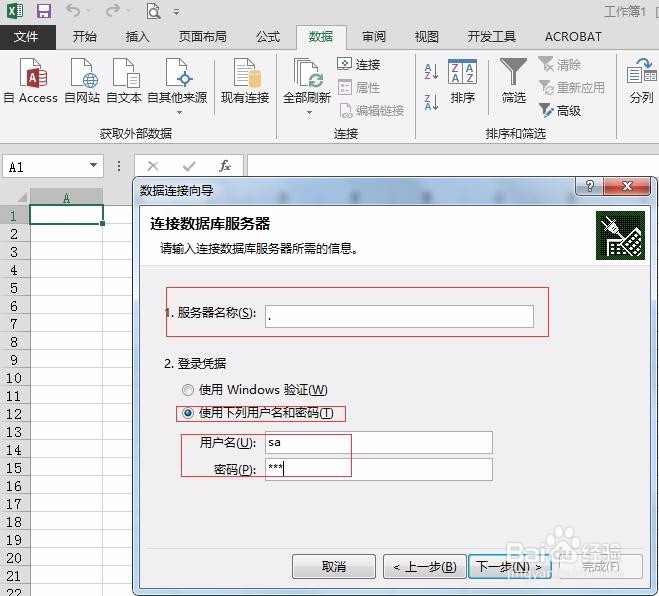Proceed with 下一步 next button
The width and height of the screenshot is (659, 596).
click(x=509, y=567)
